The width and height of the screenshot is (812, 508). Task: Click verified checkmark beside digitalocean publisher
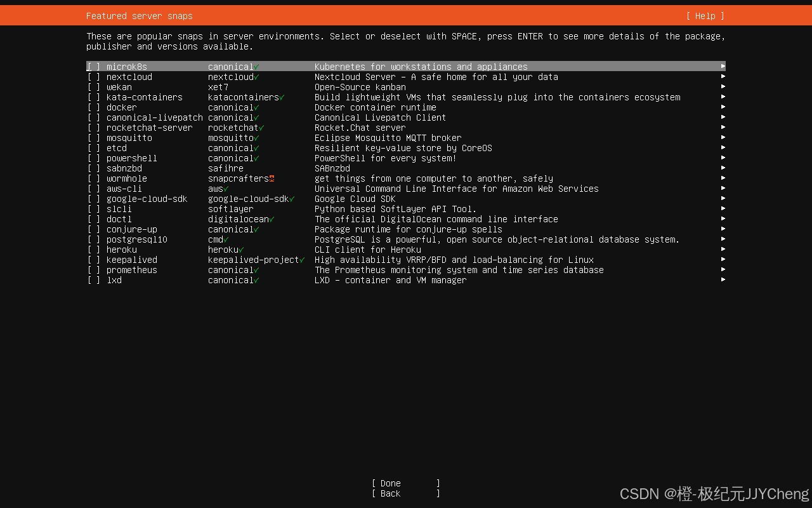click(272, 219)
